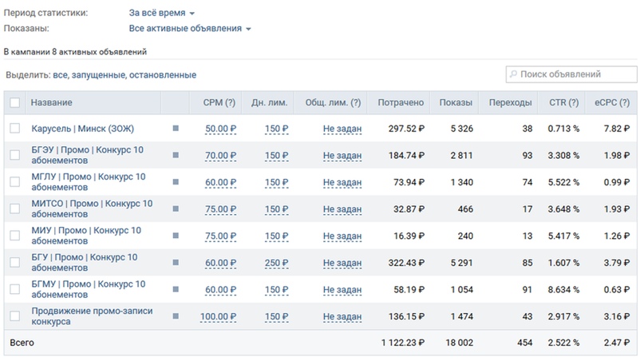Click status square for Продвижение промо-записи ad
The width and height of the screenshot is (644, 361).
176,317
